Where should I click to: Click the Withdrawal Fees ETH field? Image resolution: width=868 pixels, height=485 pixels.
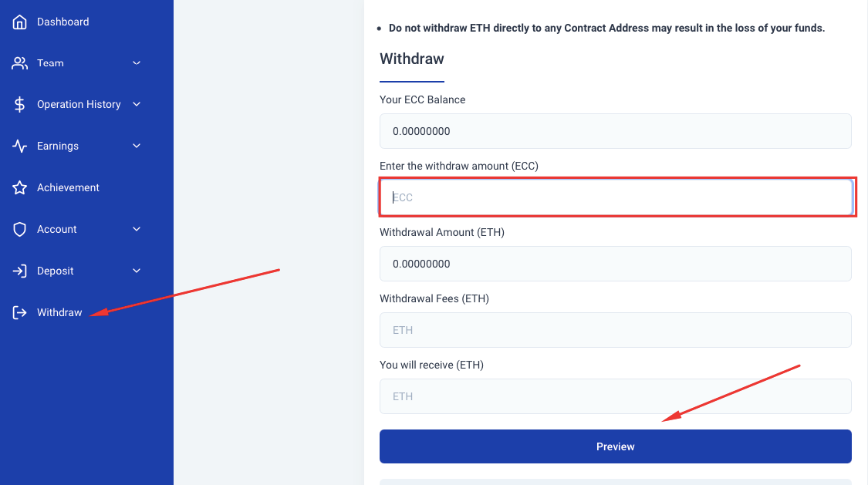[x=615, y=330]
